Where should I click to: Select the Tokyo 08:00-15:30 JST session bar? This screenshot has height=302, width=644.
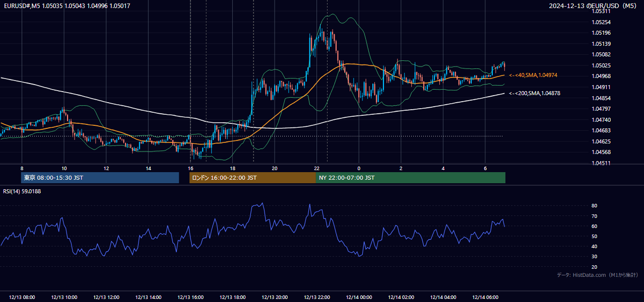(x=100, y=178)
